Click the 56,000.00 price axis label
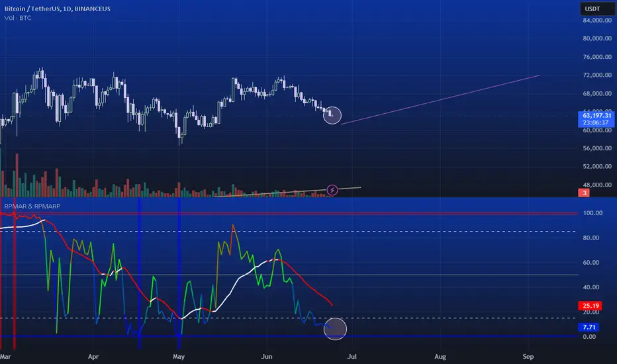 point(597,148)
